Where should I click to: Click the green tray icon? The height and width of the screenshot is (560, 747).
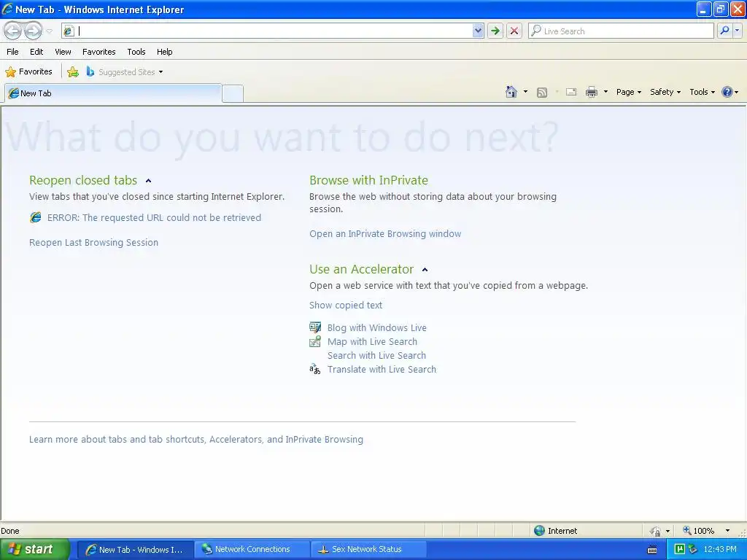pos(679,549)
